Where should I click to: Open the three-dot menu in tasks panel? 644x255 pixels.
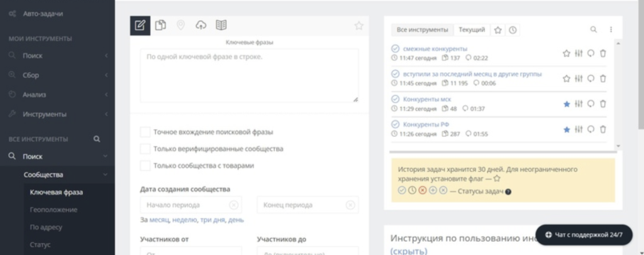point(611,30)
